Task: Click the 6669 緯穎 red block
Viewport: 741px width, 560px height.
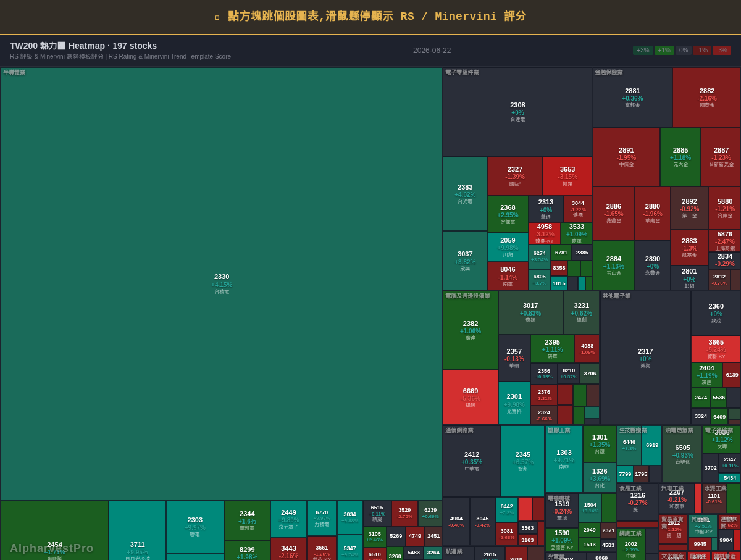Action: coord(471,398)
